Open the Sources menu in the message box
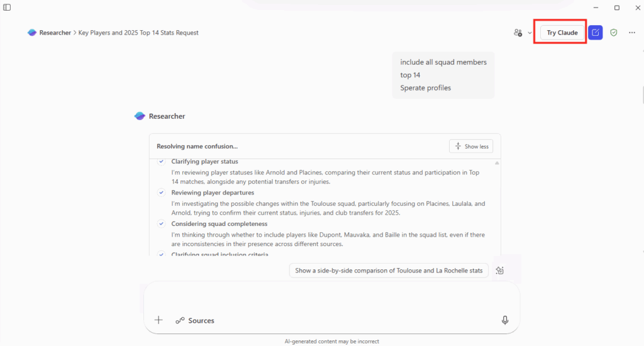This screenshot has height=346, width=644. 195,320
